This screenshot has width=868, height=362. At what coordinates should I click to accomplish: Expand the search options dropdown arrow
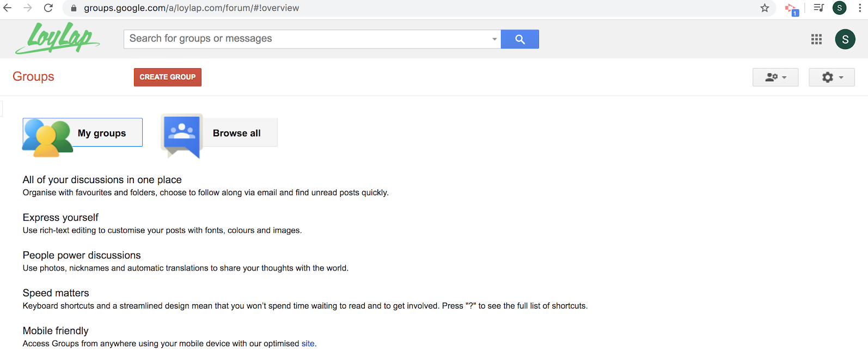coord(494,39)
